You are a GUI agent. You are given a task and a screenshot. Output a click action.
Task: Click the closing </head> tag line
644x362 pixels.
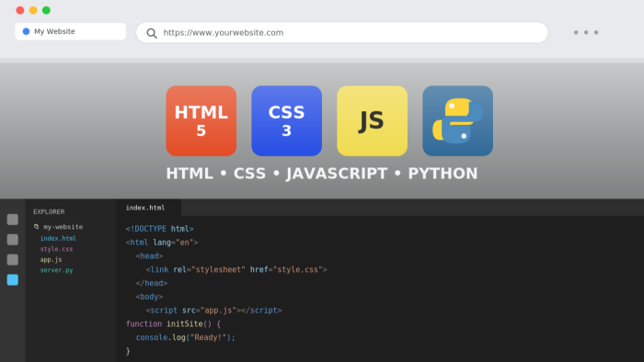[152, 283]
